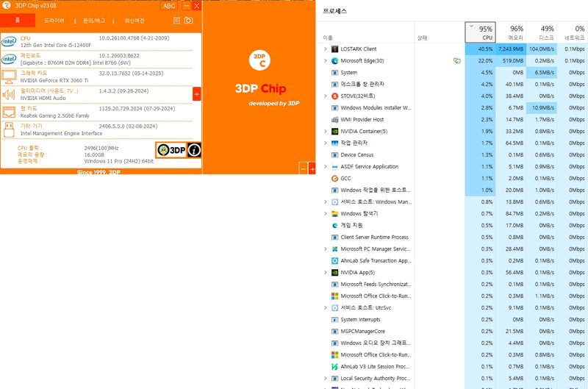
Task: Expand multimedia devices with red plus button
Action: click(x=196, y=94)
